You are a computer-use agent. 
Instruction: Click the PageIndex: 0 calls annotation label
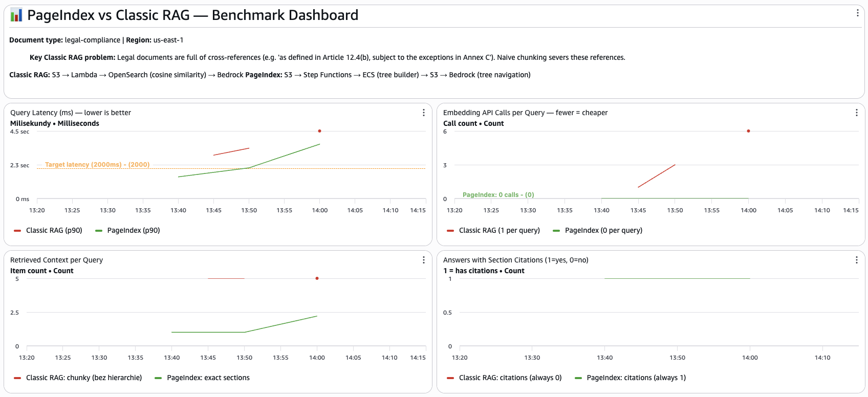498,195
